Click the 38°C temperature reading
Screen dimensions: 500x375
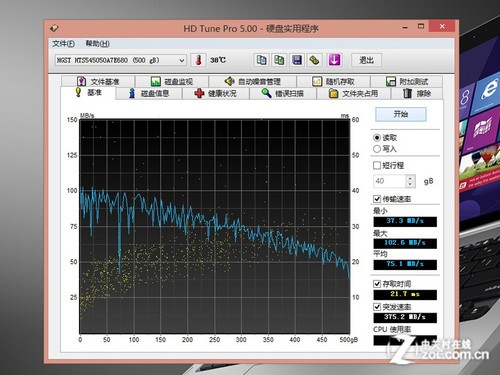[x=218, y=60]
